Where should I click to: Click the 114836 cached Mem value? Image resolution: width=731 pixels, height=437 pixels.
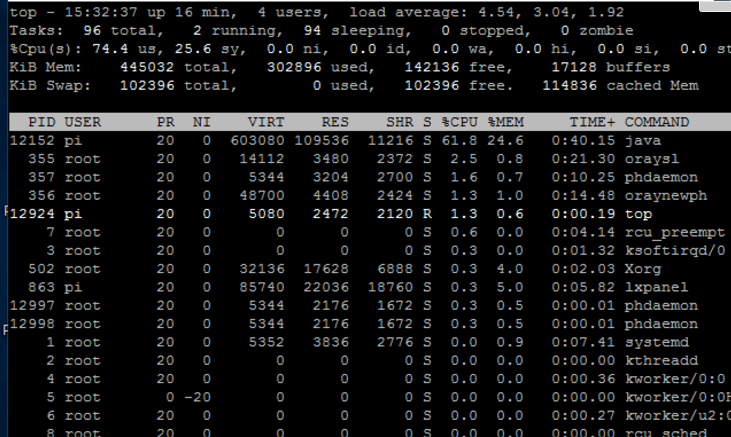pyautogui.click(x=569, y=86)
